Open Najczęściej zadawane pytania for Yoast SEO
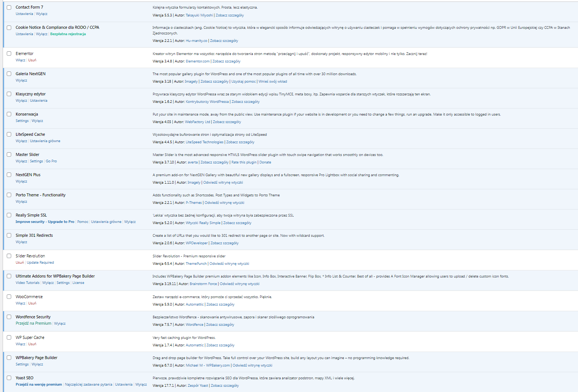This screenshot has height=392, width=578. [88, 385]
